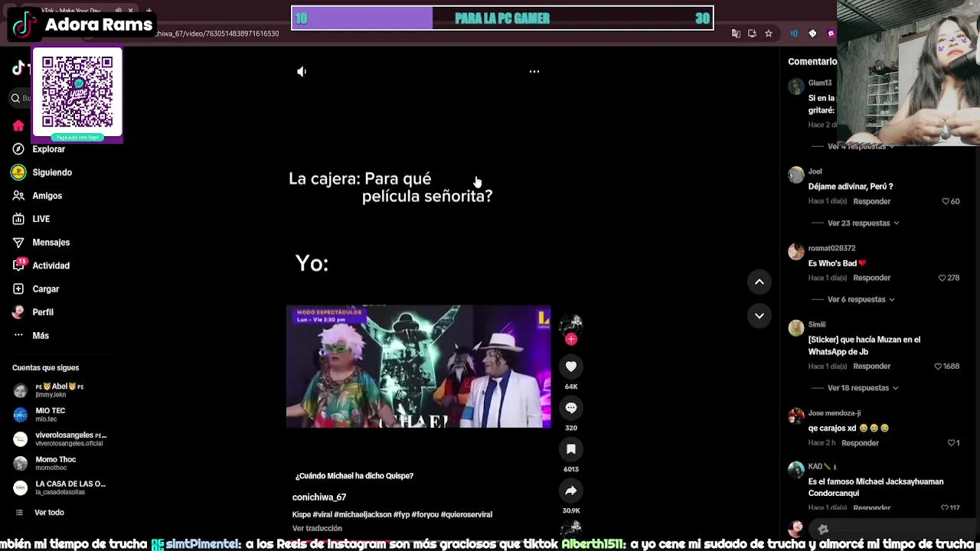Click the search magnifier icon in the sidebar
The height and width of the screenshot is (551, 980).
point(15,98)
